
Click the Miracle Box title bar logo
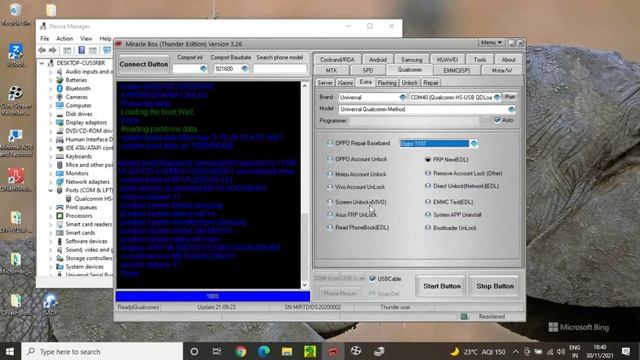click(119, 44)
